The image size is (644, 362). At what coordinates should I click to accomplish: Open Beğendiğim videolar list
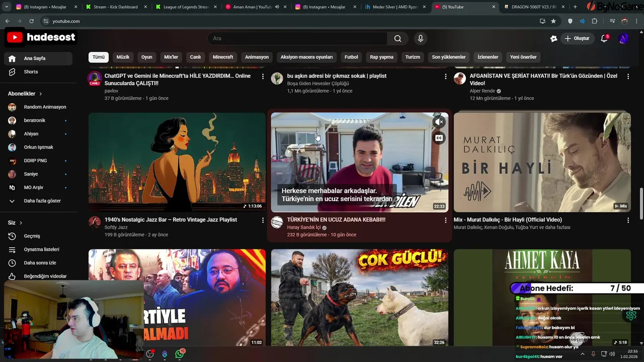[38, 276]
